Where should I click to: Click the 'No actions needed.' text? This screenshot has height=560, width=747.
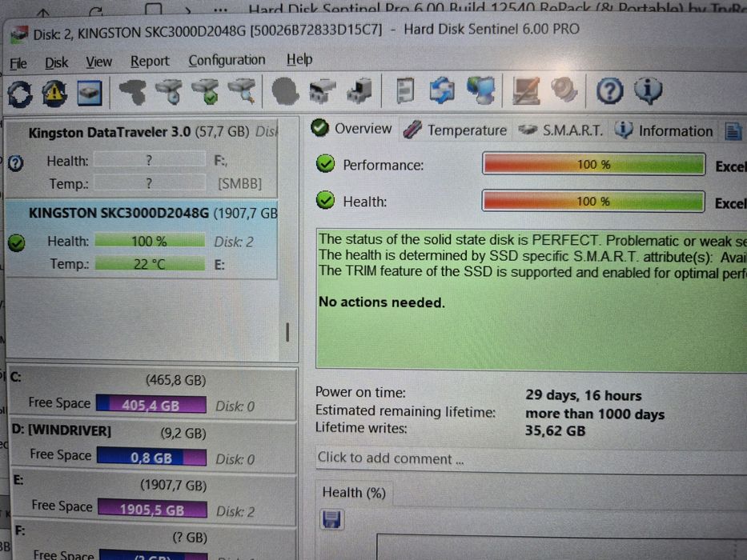382,302
